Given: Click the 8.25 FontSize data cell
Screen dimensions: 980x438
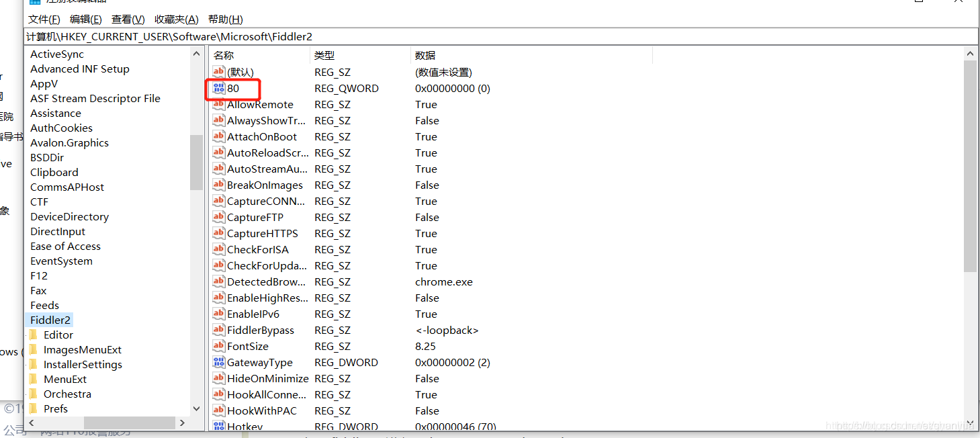Looking at the screenshot, I should (x=425, y=346).
